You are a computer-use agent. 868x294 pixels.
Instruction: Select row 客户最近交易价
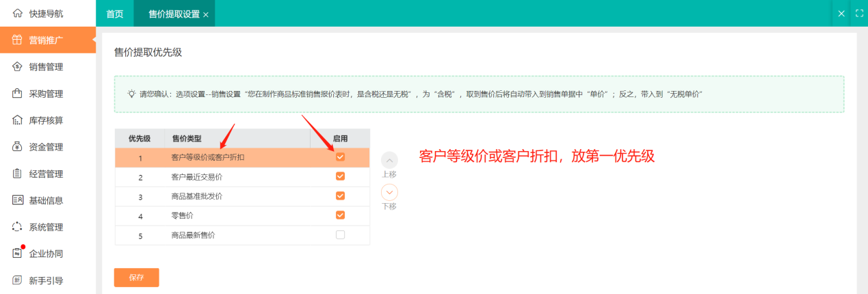(x=242, y=177)
